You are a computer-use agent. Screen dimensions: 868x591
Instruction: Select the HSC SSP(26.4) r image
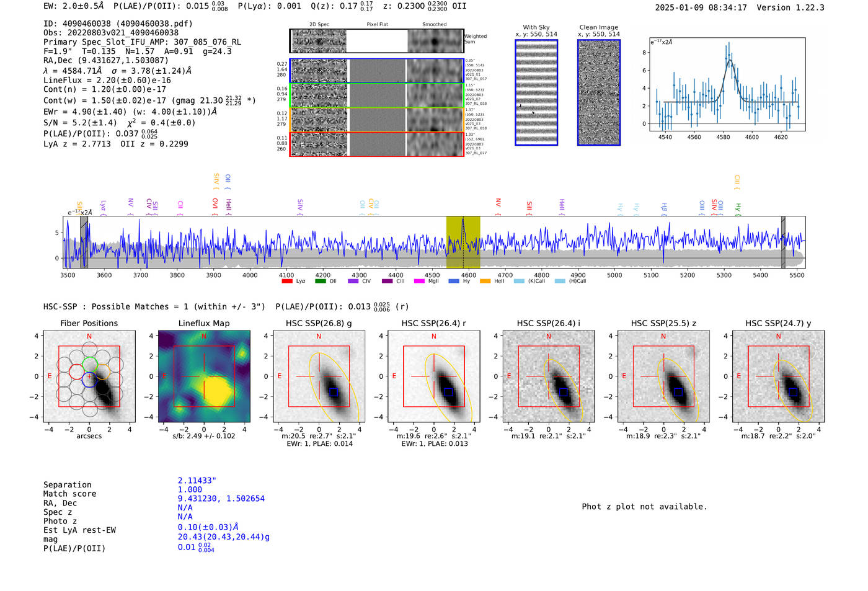click(x=433, y=376)
